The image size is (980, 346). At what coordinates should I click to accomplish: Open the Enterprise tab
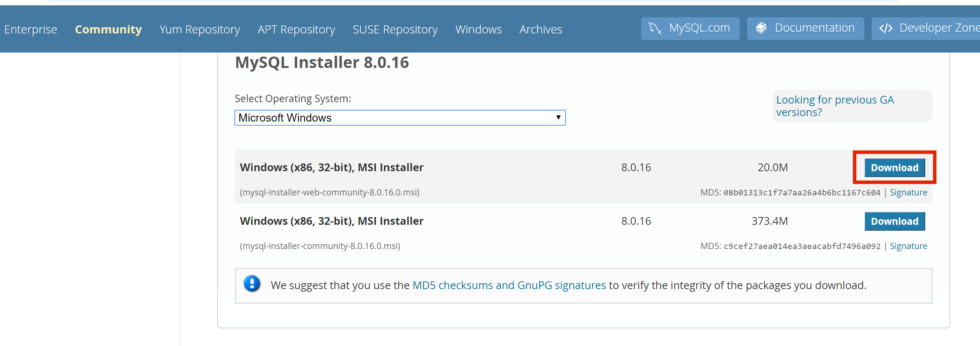click(30, 29)
